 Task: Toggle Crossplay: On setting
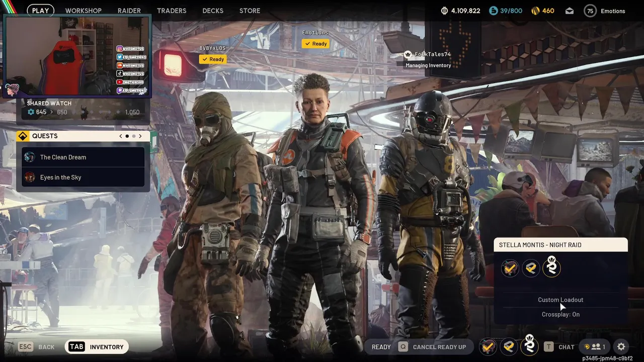pyautogui.click(x=560, y=315)
